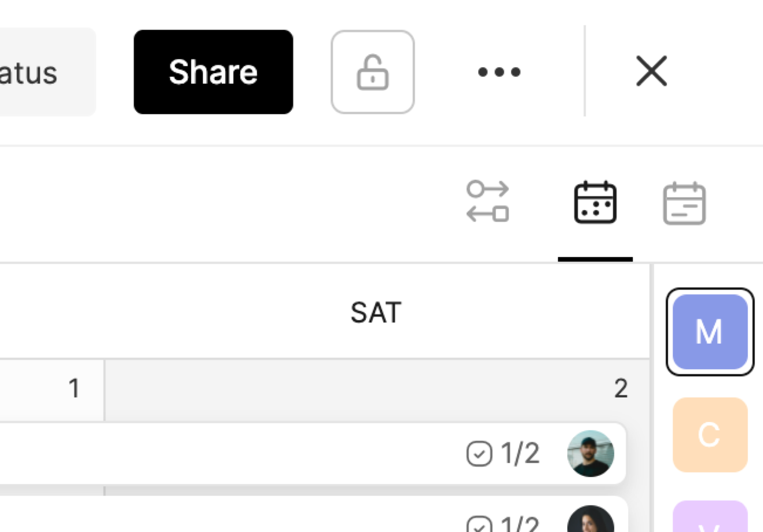Click the dark-haired woman's avatar on second task
The image size is (763, 532).
[x=590, y=521]
